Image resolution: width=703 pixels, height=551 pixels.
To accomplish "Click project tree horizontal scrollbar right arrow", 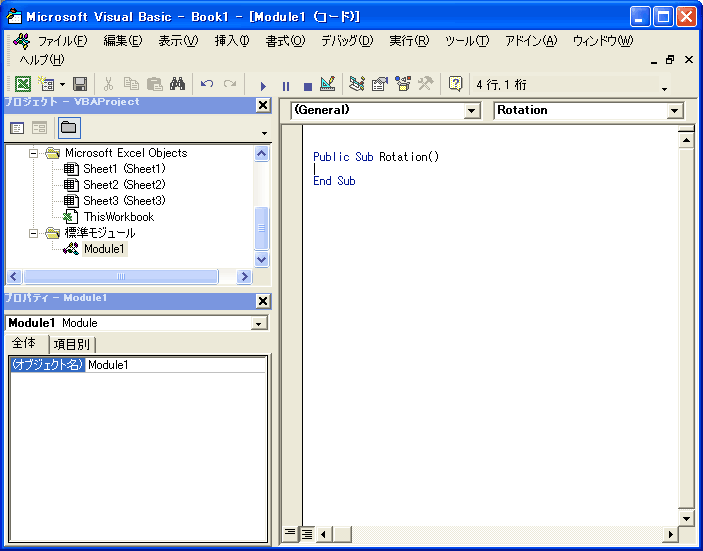I will point(244,277).
